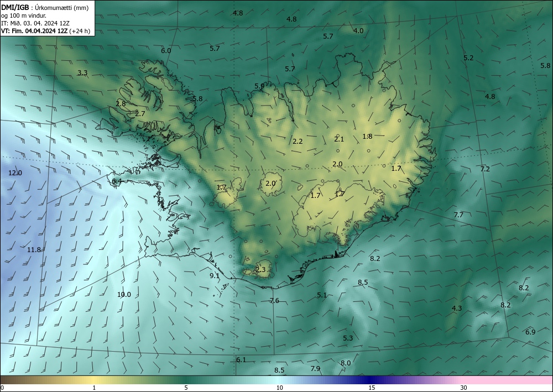
Task: Click the color scale tick label "5"
Action: pyautogui.click(x=186, y=388)
